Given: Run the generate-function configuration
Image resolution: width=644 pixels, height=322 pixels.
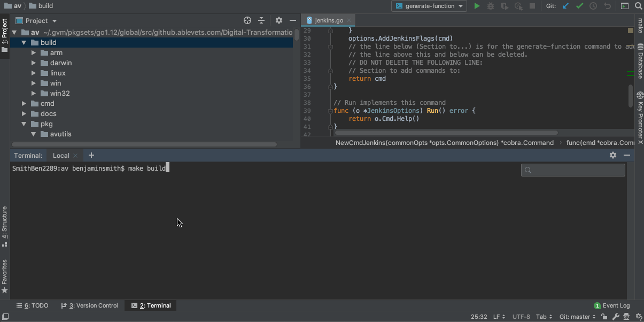Looking at the screenshot, I should coord(477,6).
